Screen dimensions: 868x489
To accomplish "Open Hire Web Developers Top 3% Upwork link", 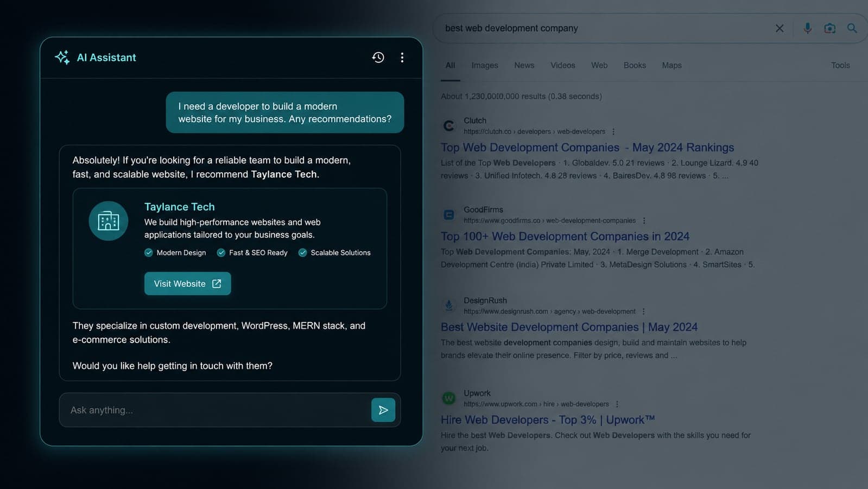I will (548, 420).
